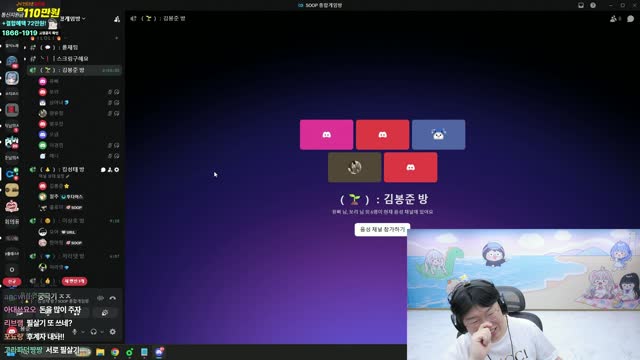This screenshot has height=360, width=640.
Task: Open user settings gear
Action: [113, 332]
